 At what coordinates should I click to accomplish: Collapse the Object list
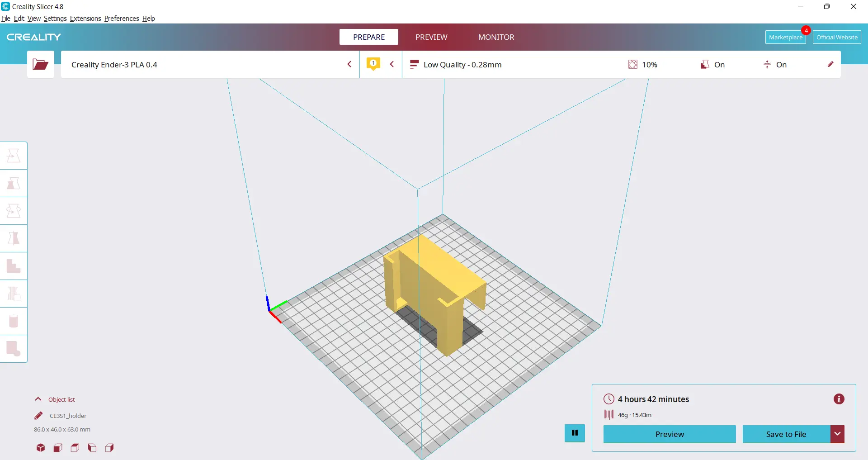38,399
